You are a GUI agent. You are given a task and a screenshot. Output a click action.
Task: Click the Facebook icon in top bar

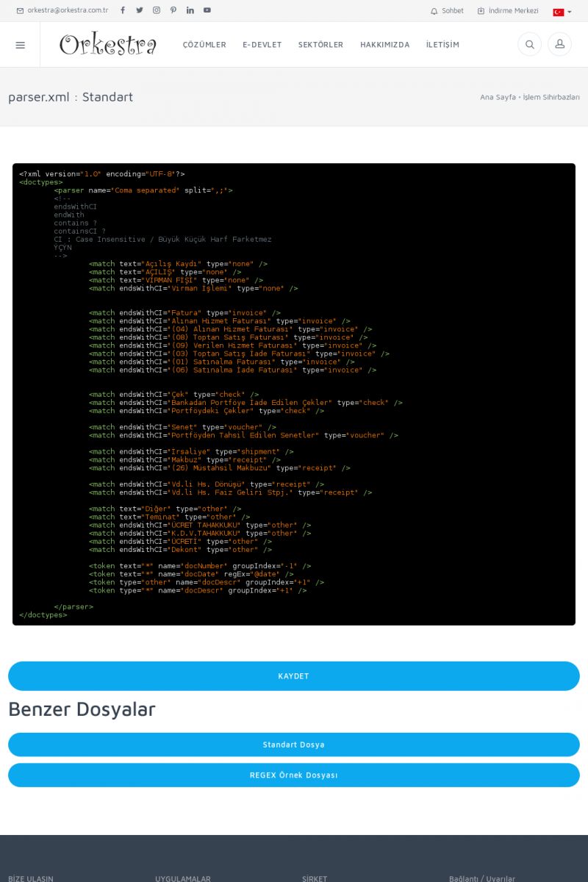[x=123, y=10]
